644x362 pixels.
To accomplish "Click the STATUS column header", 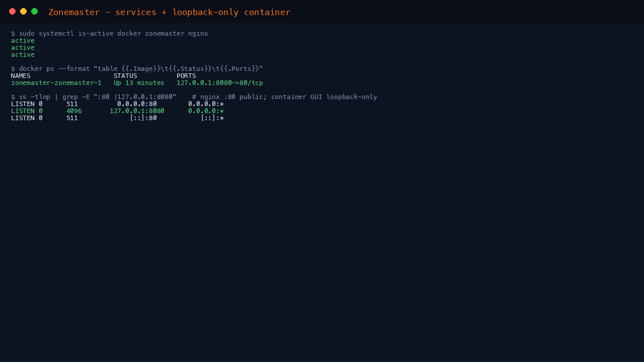I will [x=125, y=76].
